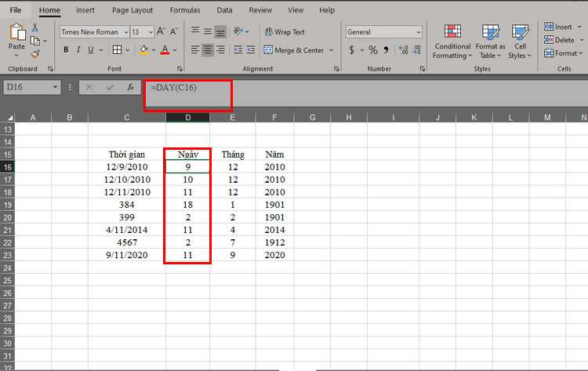Switch to Page Layout tab
Viewport: 588px width, 371px height.
(132, 10)
